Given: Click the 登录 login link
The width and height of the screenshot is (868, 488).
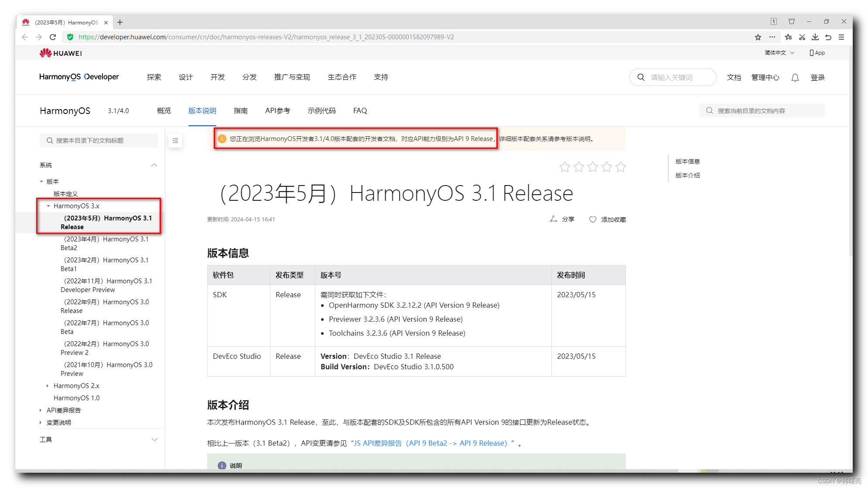Looking at the screenshot, I should [817, 78].
